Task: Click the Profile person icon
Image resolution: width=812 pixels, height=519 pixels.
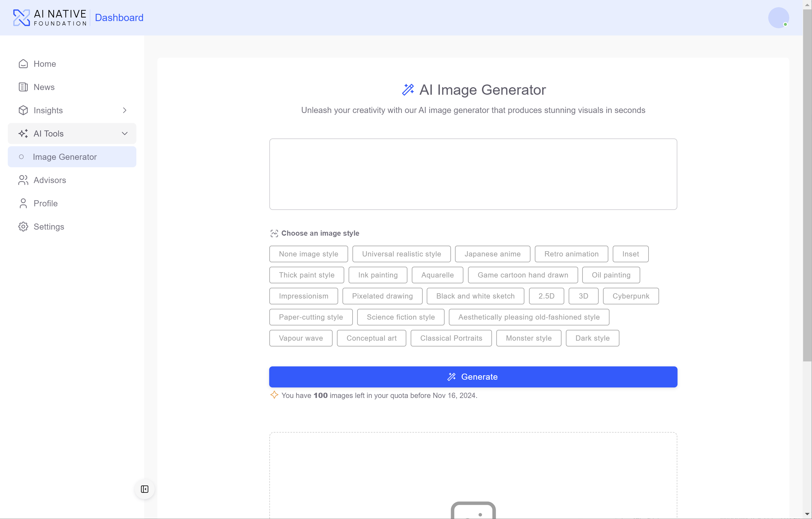Action: pyautogui.click(x=23, y=203)
